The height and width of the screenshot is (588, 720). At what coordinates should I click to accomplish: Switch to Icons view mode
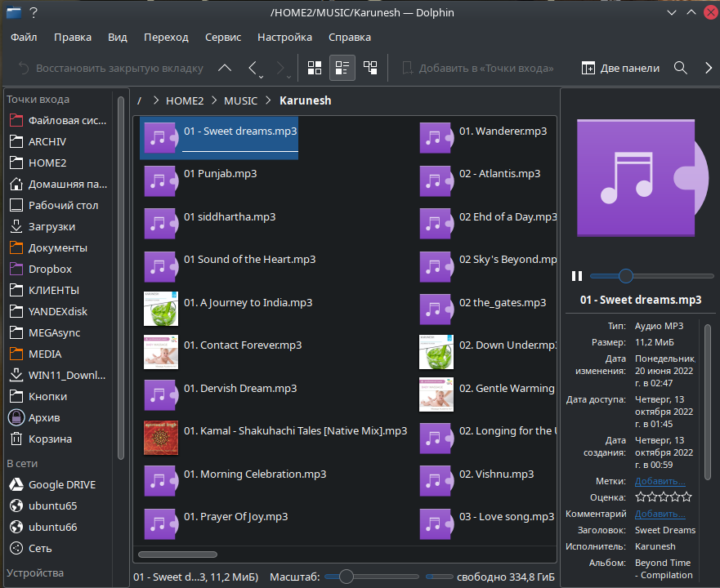tap(315, 68)
